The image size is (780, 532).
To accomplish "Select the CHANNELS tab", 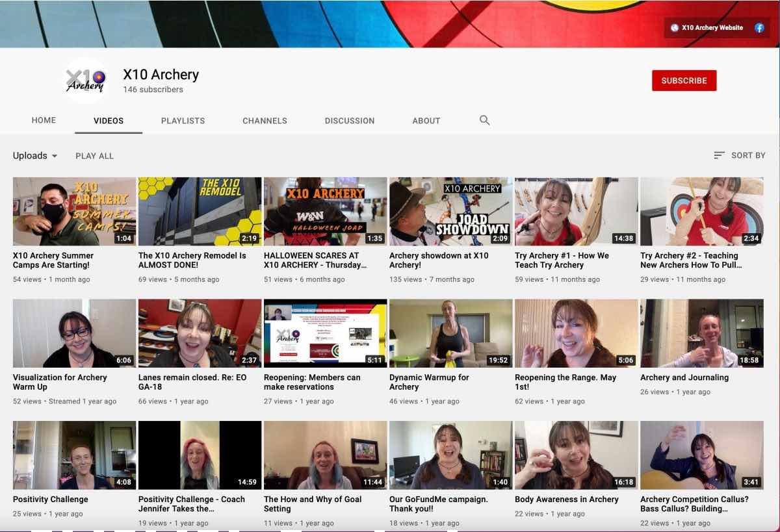I will [265, 121].
